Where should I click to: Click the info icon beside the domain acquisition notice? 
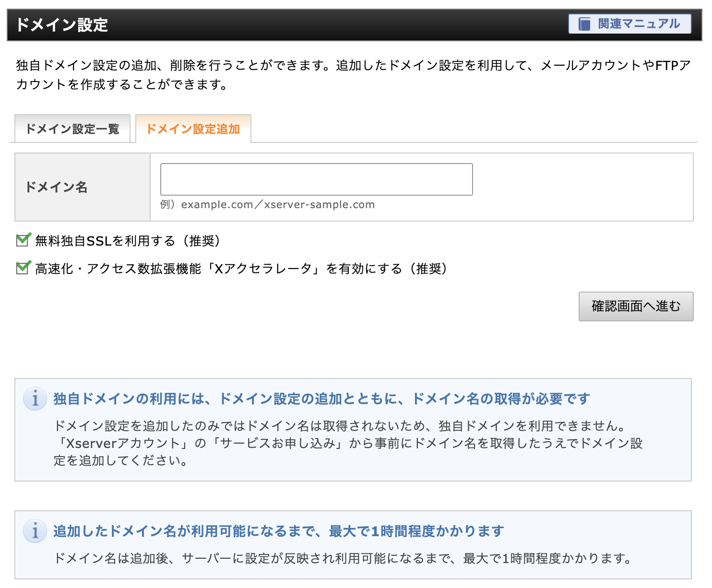click(35, 399)
